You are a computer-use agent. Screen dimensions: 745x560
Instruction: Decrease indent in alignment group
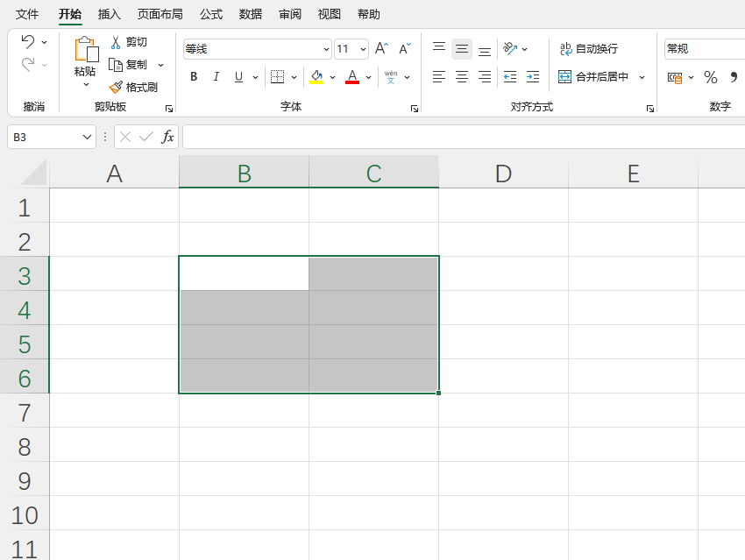(510, 76)
